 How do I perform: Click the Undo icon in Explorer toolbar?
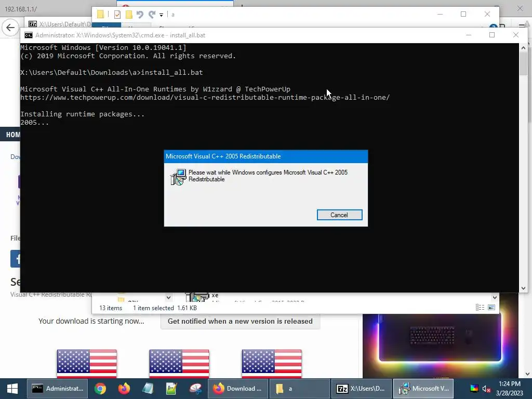click(140, 14)
